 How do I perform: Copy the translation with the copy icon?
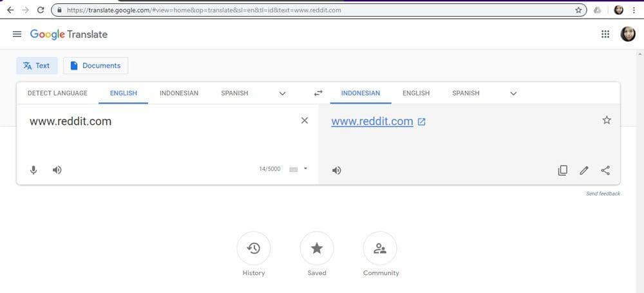pos(562,171)
